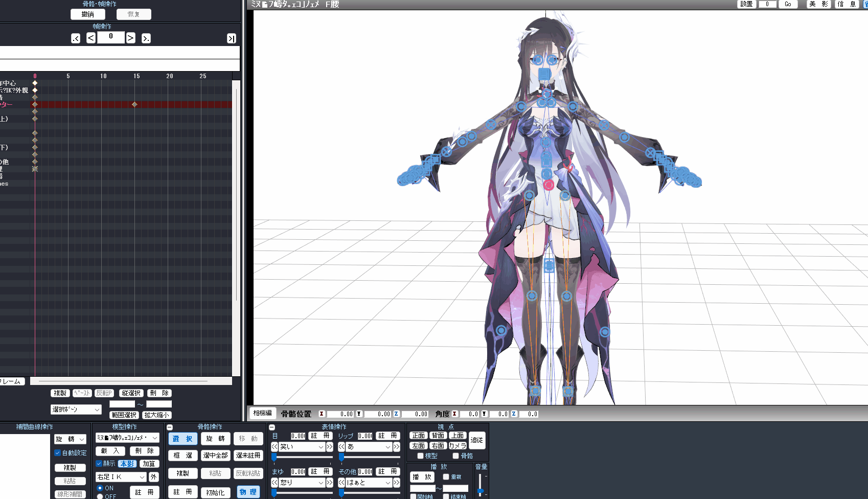868x499 pixels.
Task: Select next リップ morph with the >> button
Action: click(397, 447)
